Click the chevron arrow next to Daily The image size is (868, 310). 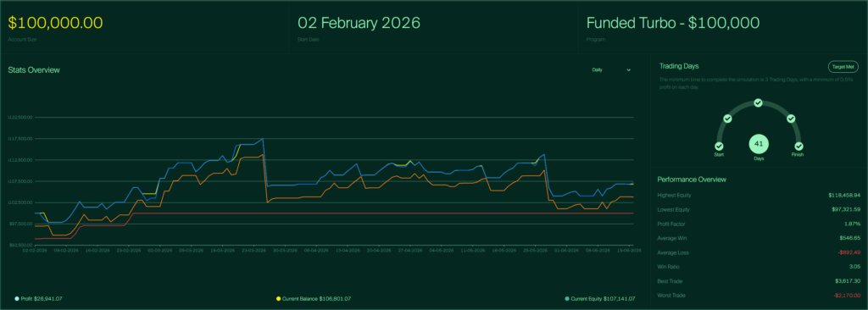pyautogui.click(x=628, y=69)
